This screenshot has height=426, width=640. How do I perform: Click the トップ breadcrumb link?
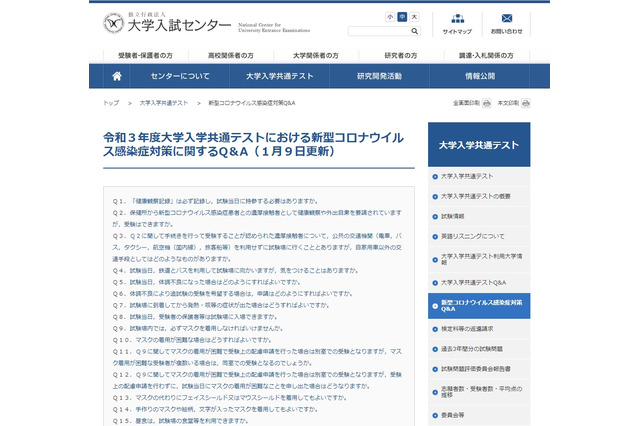click(111, 103)
